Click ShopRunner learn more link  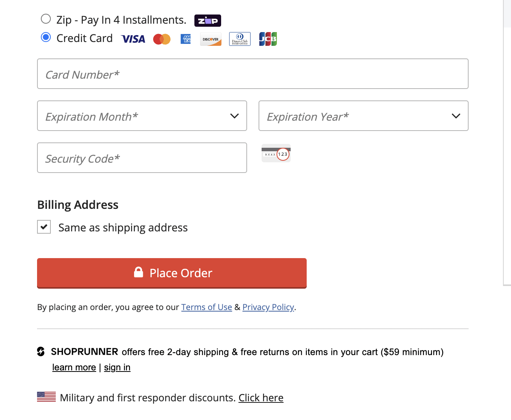74,367
